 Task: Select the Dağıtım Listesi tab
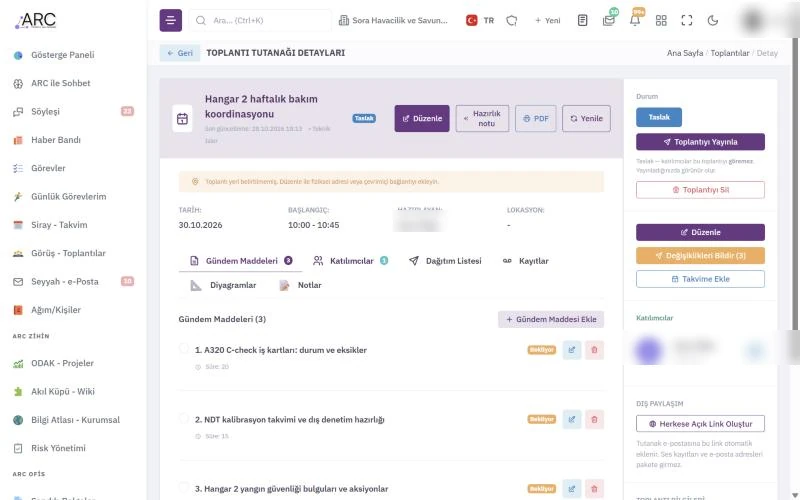tap(445, 261)
